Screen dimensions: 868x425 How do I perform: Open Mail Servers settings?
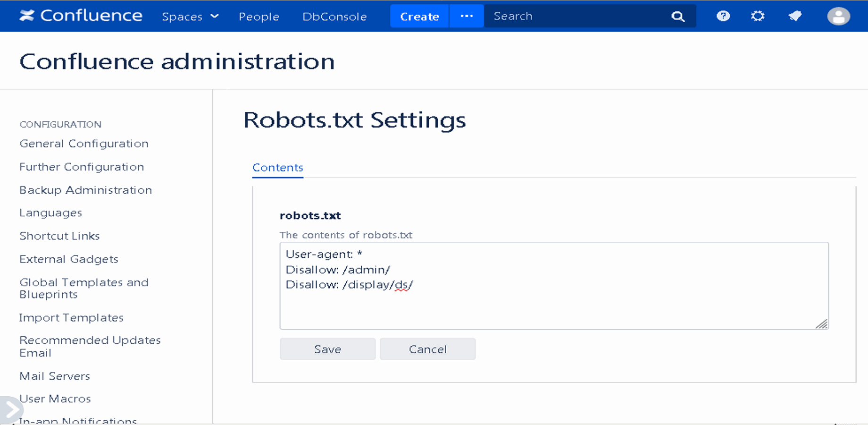(x=55, y=376)
